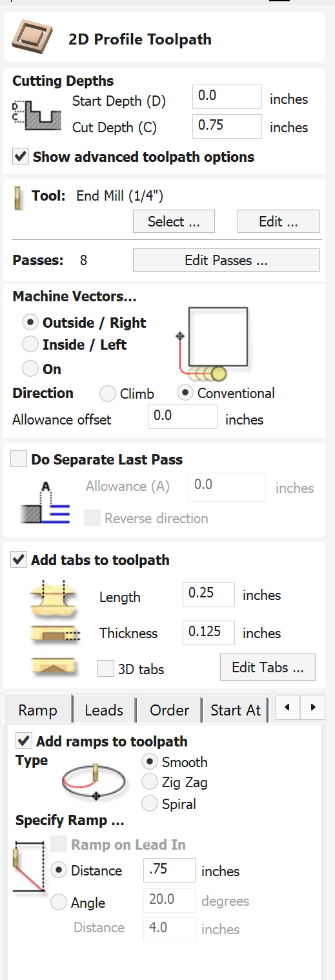This screenshot has height=980, width=335.
Task: Click the tab thickness diagram icon
Action: click(54, 634)
